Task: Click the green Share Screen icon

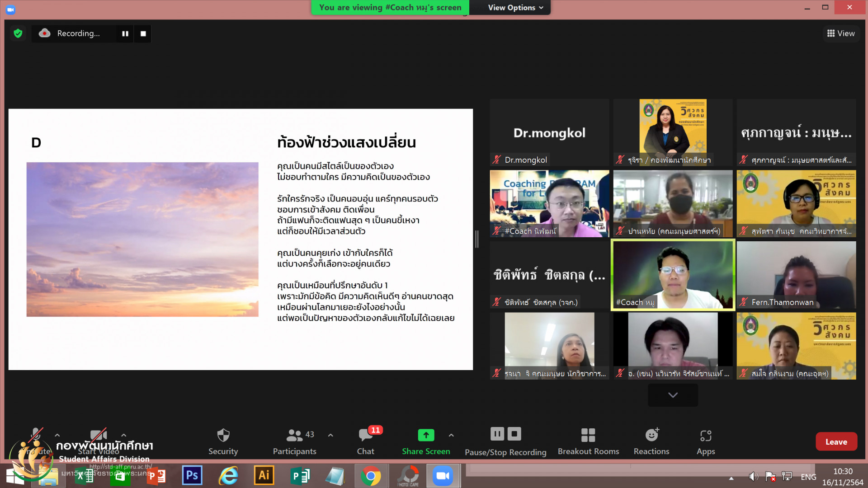Action: [426, 435]
